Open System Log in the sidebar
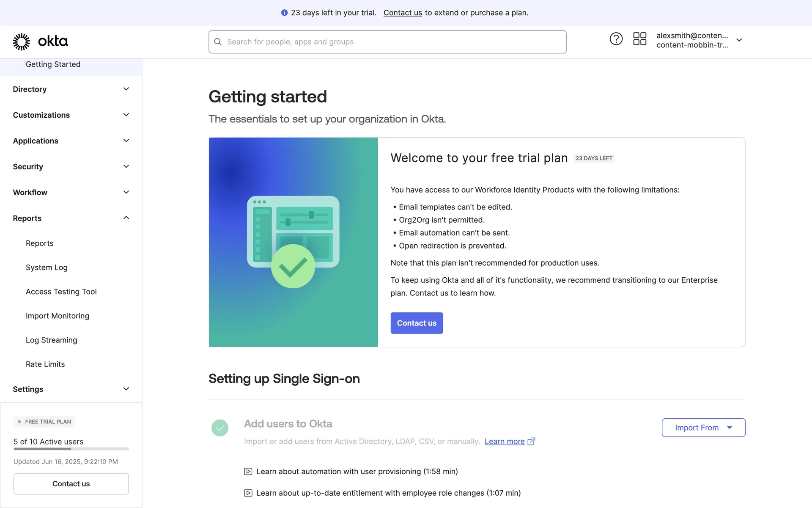 pyautogui.click(x=47, y=268)
